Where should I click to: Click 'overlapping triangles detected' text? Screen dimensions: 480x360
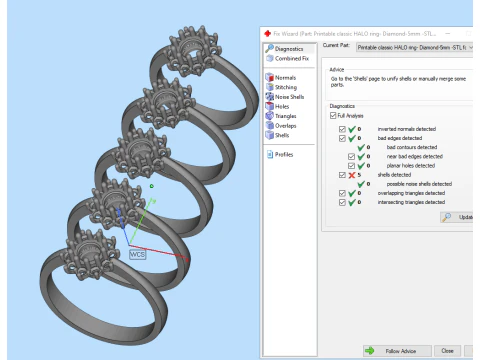pyautogui.click(x=411, y=193)
